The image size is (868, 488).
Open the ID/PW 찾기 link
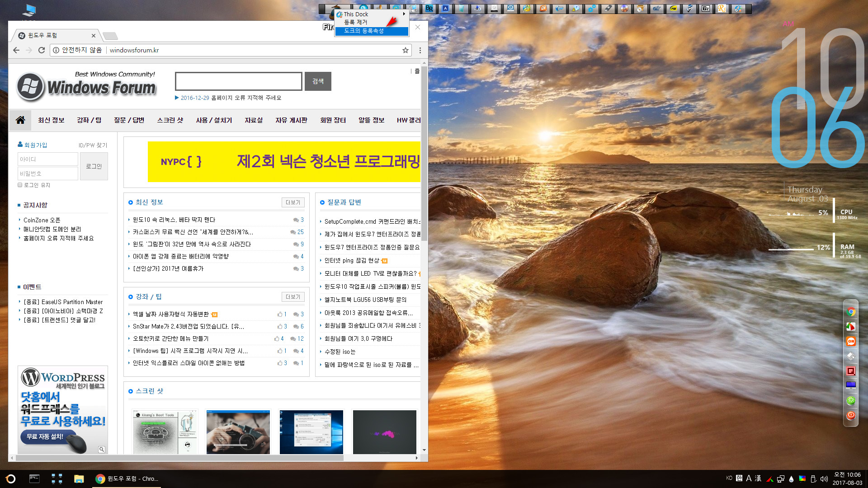(x=93, y=145)
